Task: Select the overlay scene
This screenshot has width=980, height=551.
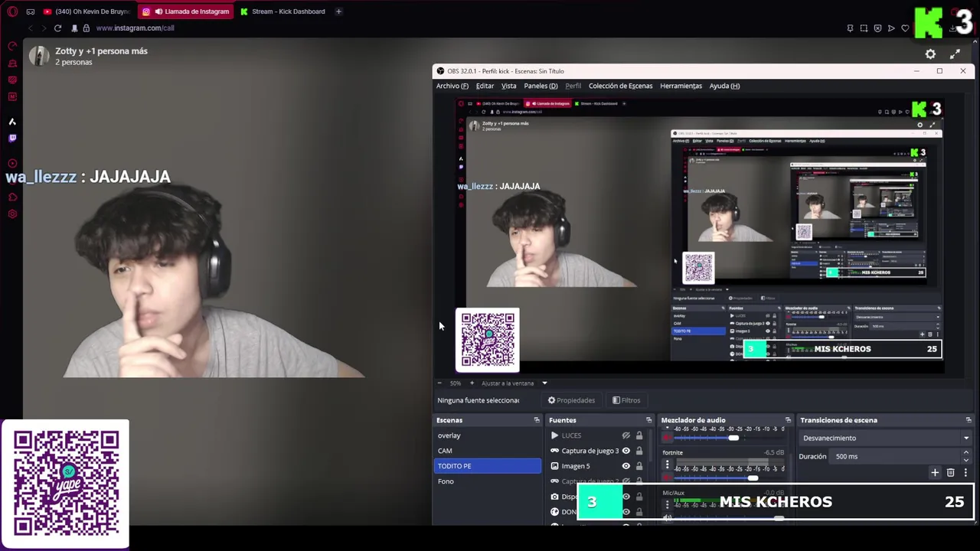Action: pos(488,435)
